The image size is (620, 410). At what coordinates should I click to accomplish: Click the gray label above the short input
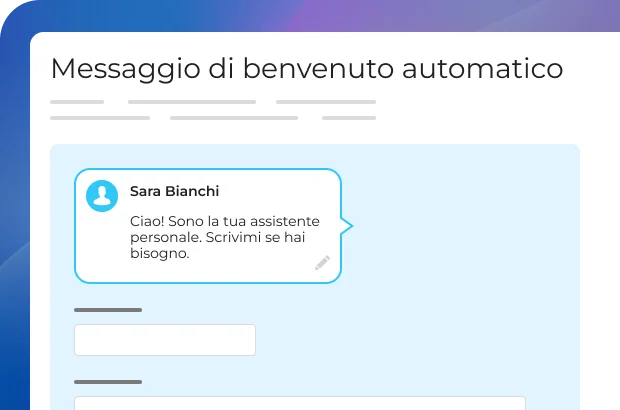(108, 310)
